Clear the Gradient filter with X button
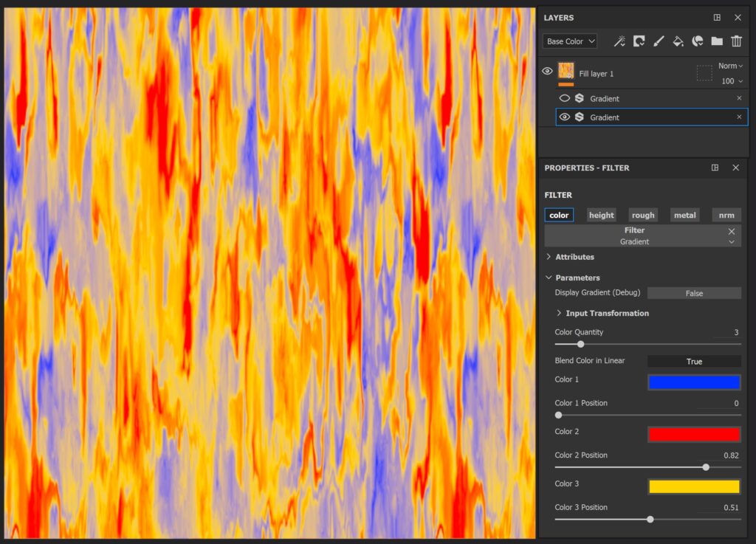The height and width of the screenshot is (544, 756). [732, 231]
